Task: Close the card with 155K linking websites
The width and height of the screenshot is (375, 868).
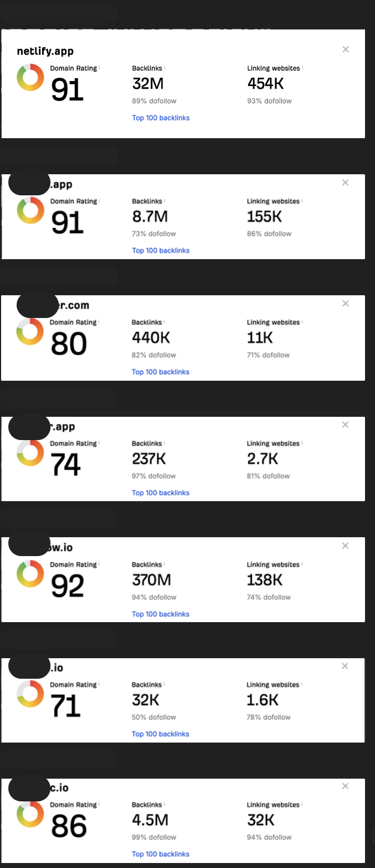Action: coord(346,183)
